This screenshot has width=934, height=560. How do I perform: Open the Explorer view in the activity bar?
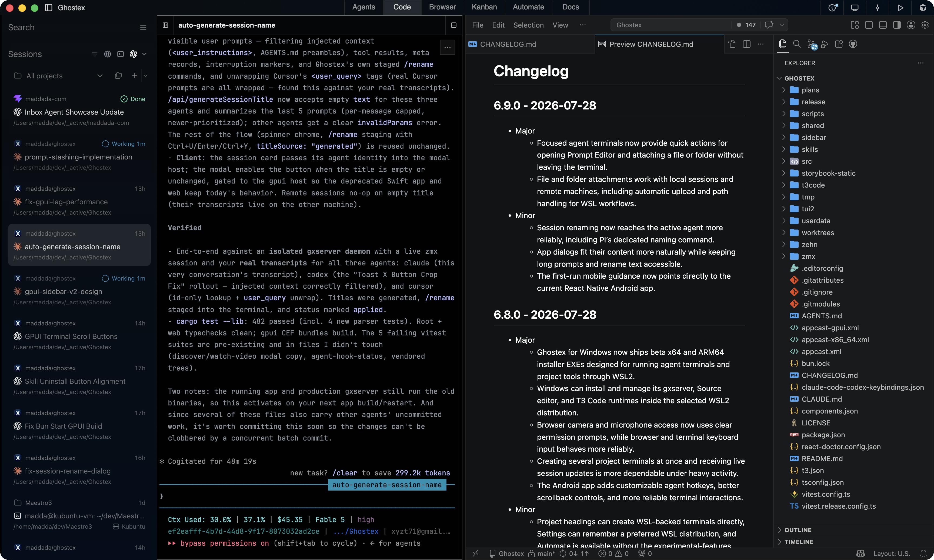783,44
